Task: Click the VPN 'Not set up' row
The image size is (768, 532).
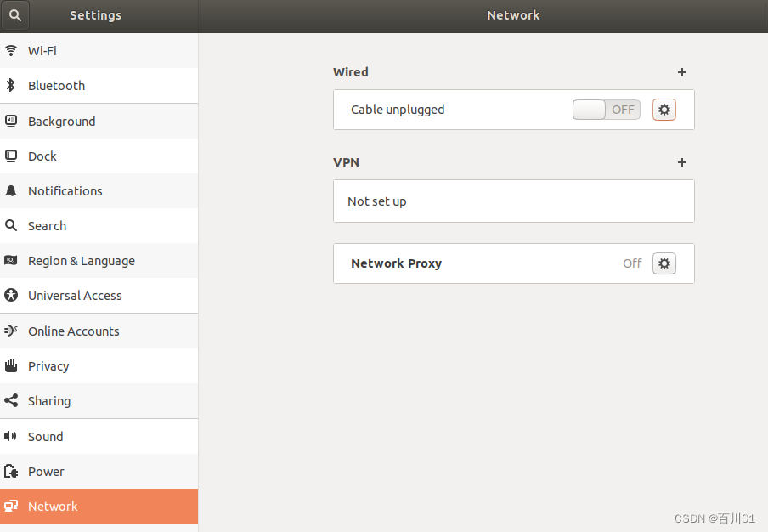Action: 514,201
